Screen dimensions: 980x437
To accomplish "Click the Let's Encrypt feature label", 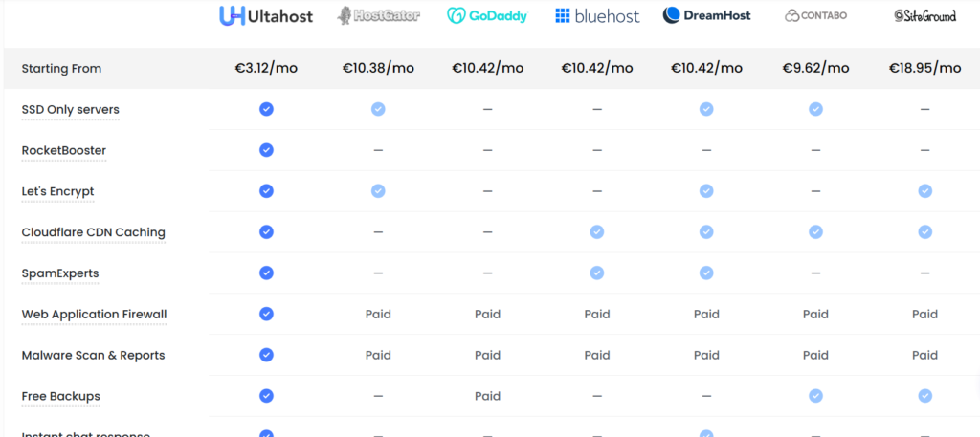I will point(57,191).
